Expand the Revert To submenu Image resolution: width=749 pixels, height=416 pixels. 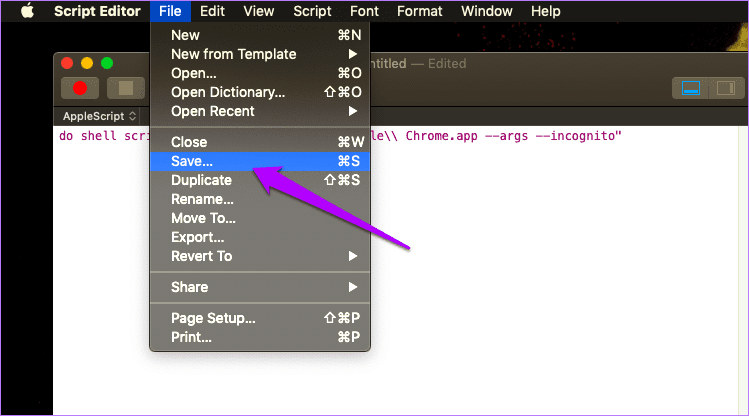coord(260,256)
